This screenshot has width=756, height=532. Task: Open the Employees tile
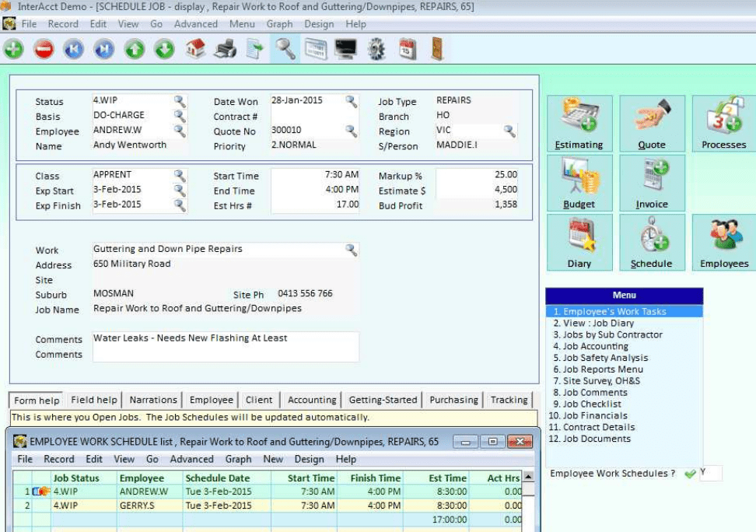tap(724, 242)
